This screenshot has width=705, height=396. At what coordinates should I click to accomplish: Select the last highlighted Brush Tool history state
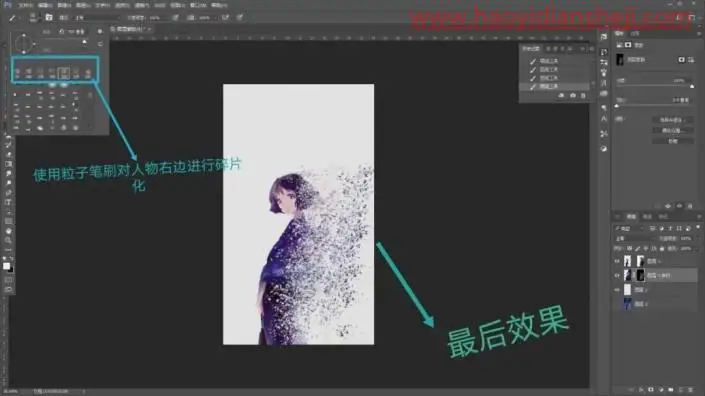555,86
